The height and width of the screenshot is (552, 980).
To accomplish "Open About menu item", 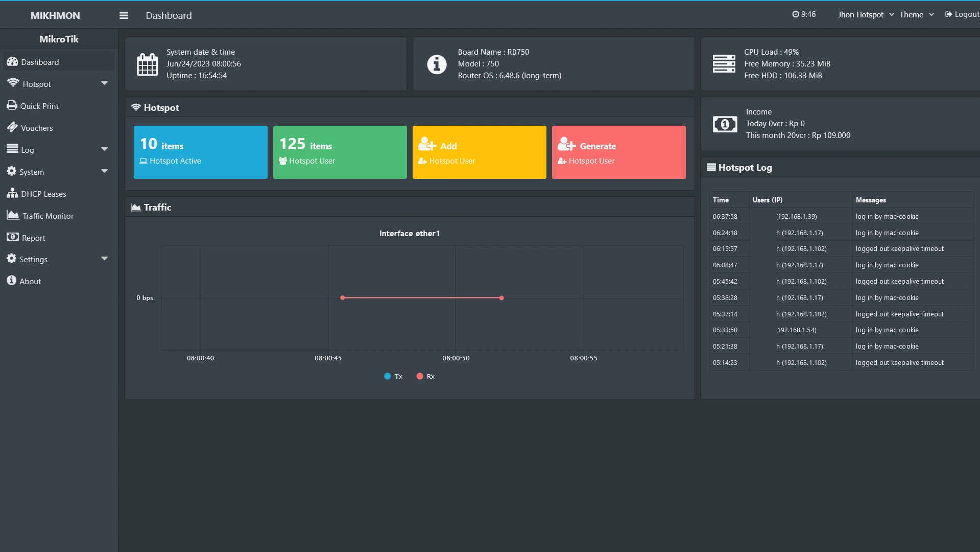I will 59,281.
